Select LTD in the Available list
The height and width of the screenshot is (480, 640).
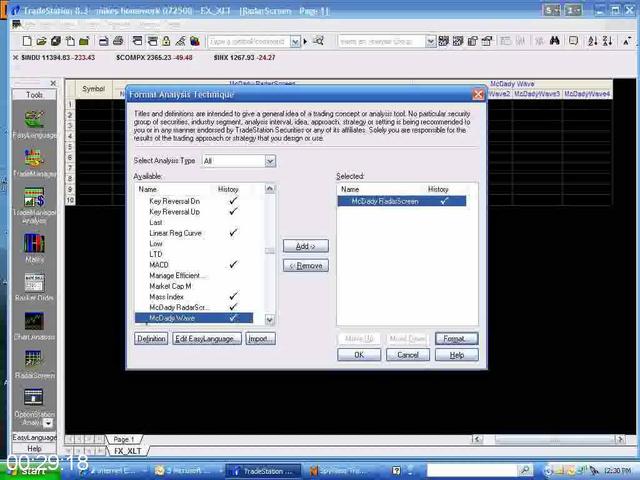click(156, 254)
